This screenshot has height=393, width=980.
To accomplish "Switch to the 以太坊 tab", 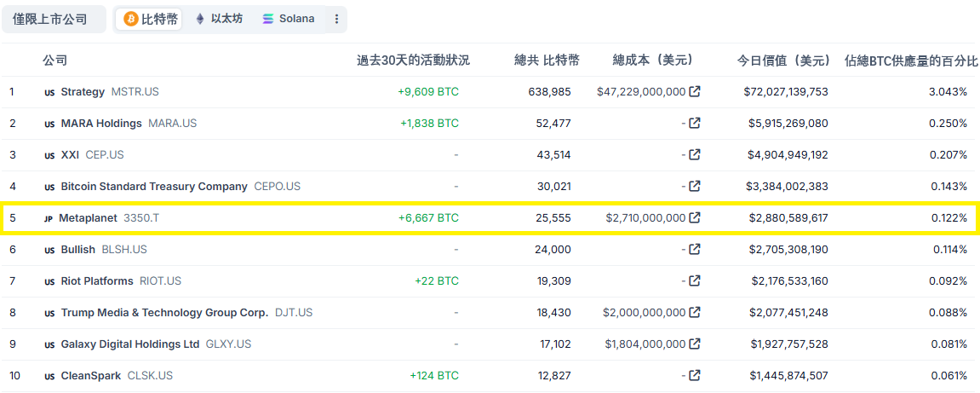I will point(218,20).
